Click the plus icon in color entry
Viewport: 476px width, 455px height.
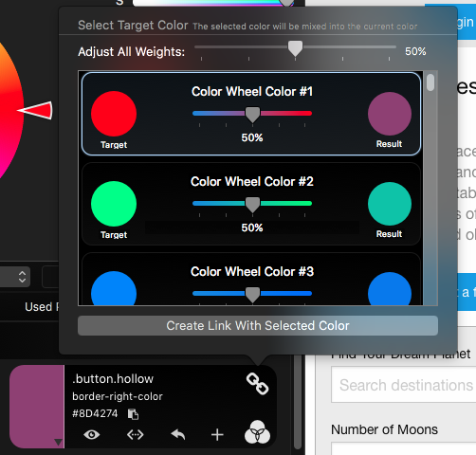pos(217,435)
